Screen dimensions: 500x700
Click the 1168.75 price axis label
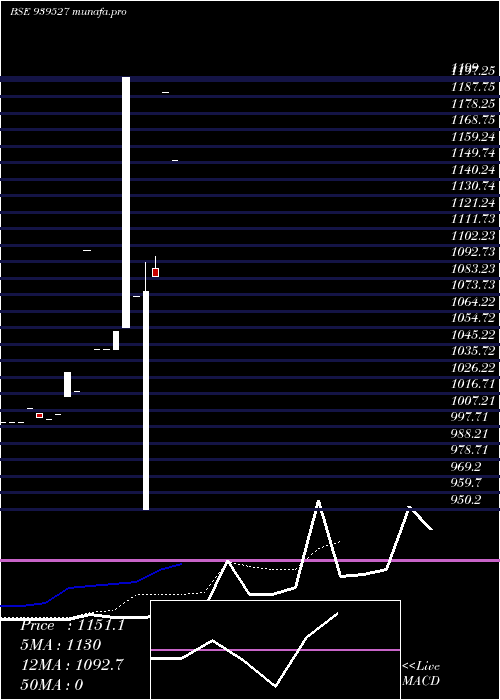(x=473, y=120)
